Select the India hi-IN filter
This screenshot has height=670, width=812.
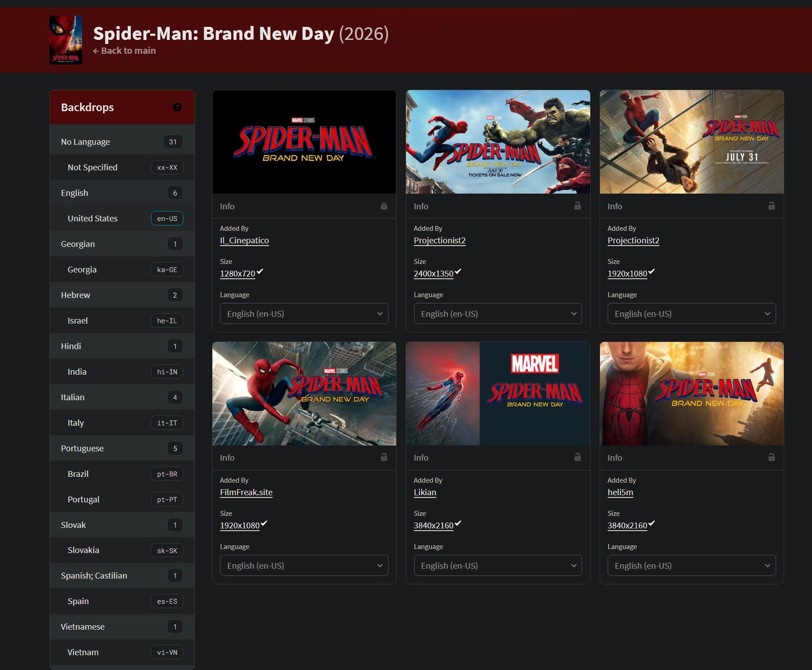click(x=122, y=372)
